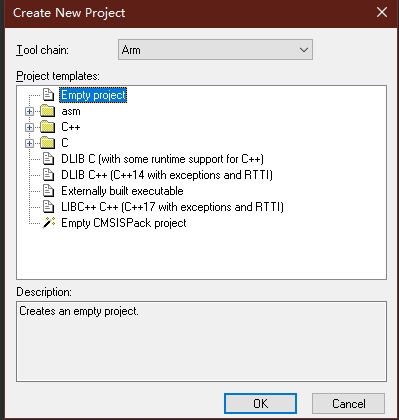Click the C folder icon

coord(48,143)
